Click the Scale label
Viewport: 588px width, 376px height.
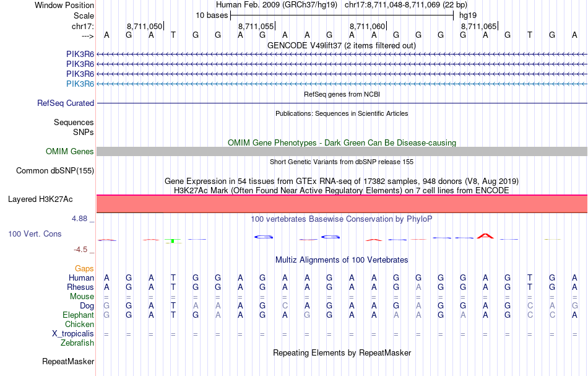[84, 15]
